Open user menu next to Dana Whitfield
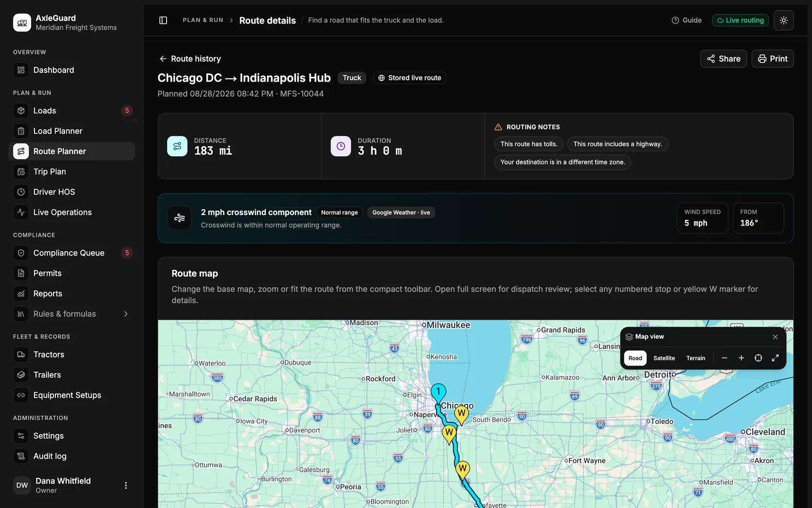 (126, 485)
